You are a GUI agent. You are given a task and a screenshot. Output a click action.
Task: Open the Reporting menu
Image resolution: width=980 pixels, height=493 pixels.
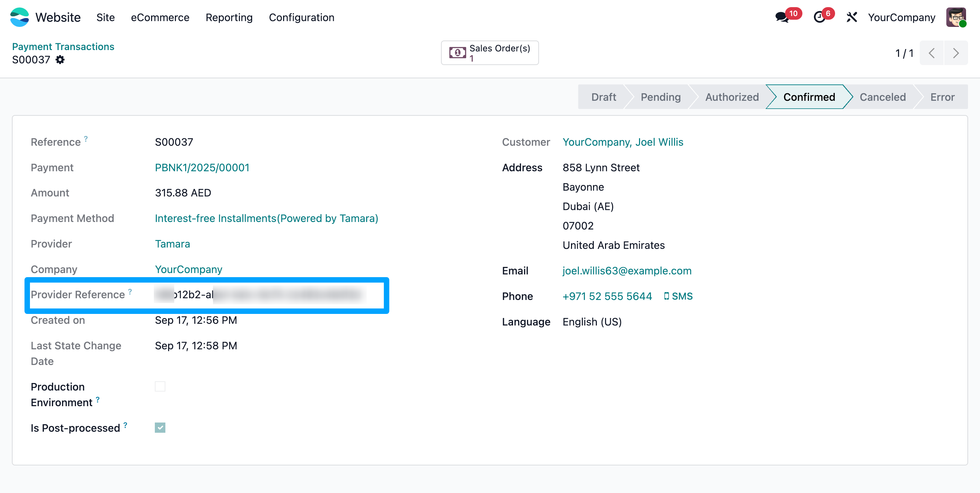229,17
